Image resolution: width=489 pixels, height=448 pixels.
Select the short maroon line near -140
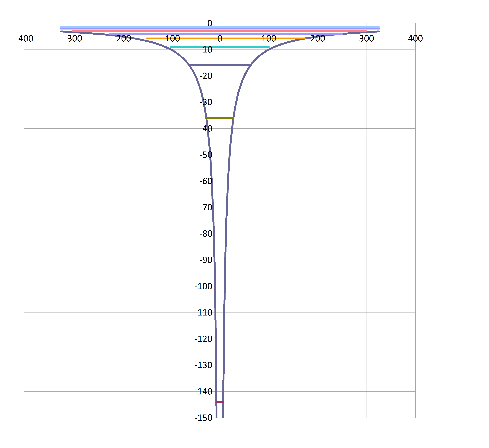[x=220, y=402]
